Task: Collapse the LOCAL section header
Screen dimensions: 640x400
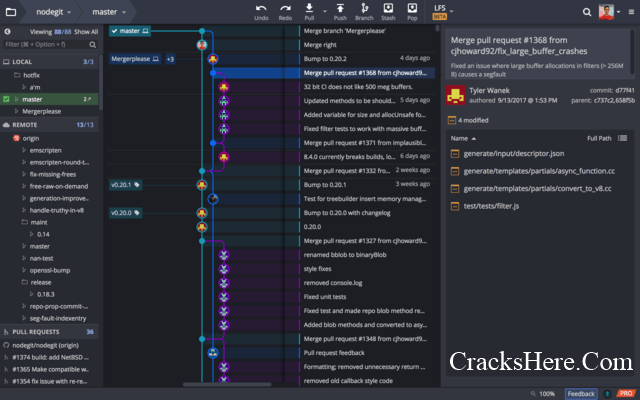Action: (x=49, y=62)
